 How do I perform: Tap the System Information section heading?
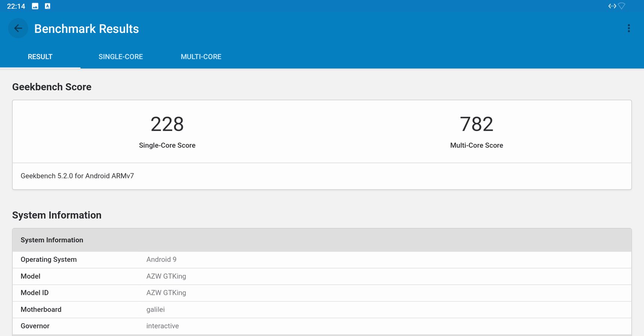click(x=57, y=215)
